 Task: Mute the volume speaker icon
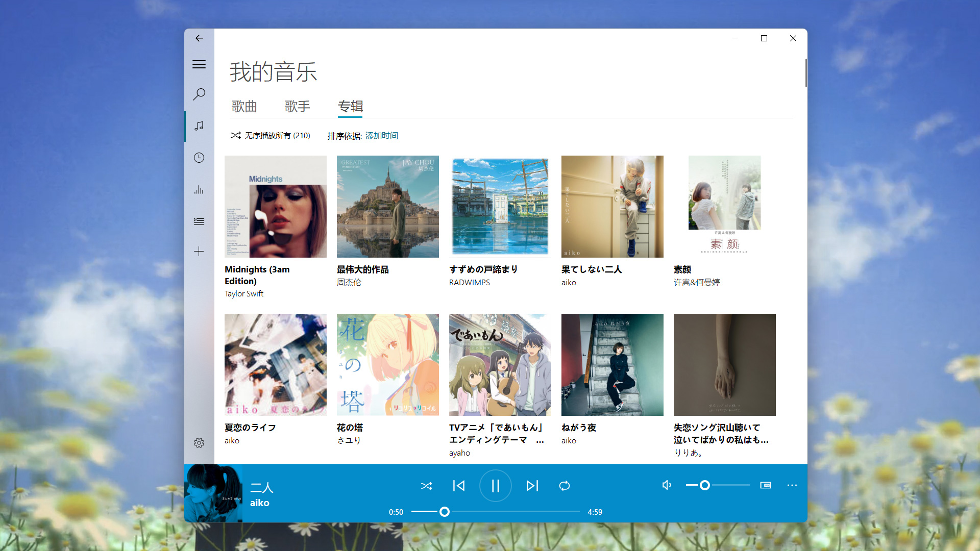666,485
